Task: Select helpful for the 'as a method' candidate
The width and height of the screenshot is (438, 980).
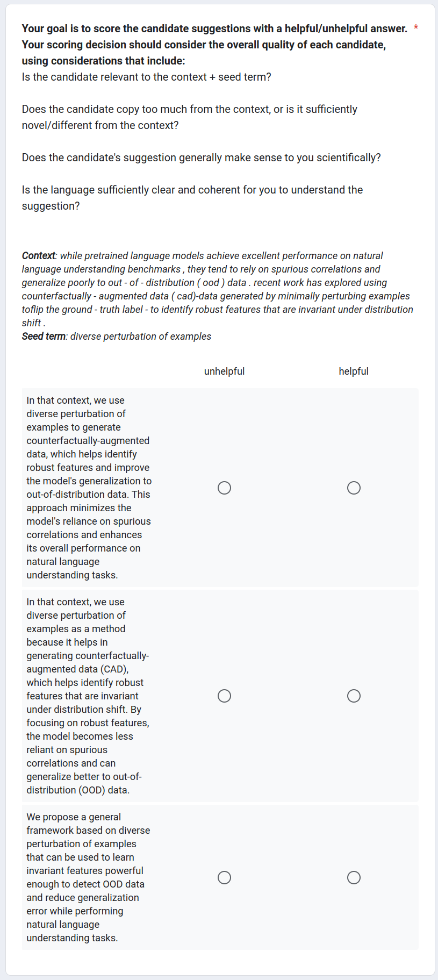Action: [354, 696]
